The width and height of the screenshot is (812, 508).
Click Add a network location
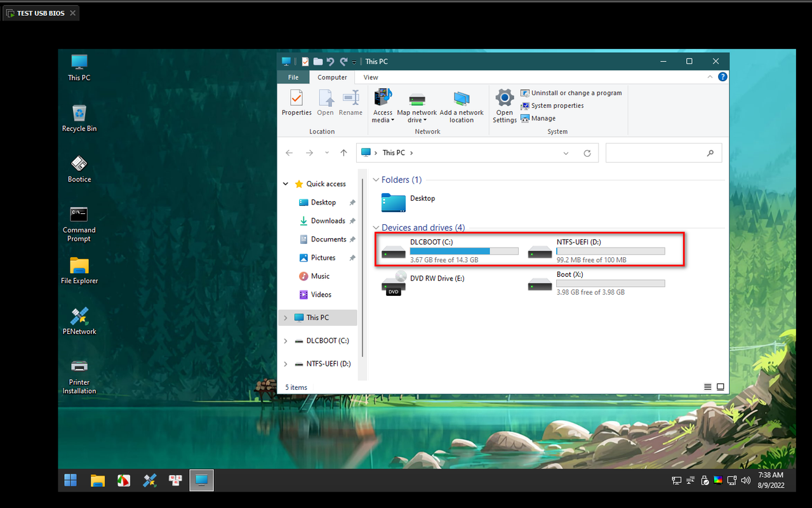point(462,106)
